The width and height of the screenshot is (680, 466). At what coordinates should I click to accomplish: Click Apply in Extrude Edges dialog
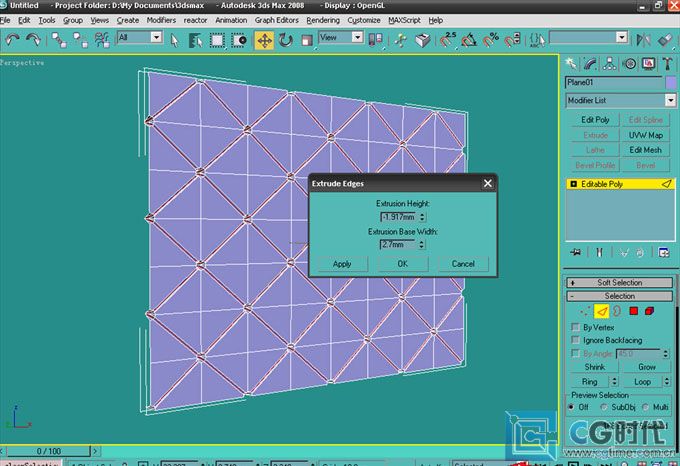click(342, 264)
